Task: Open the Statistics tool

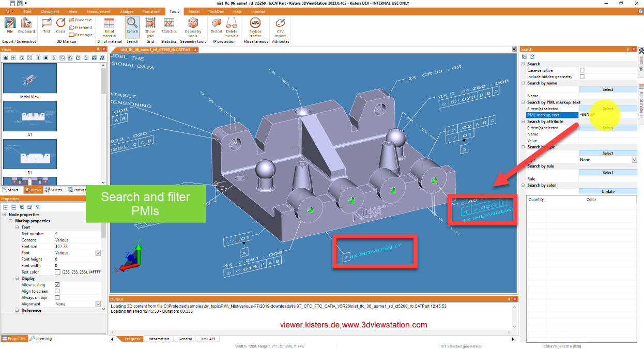Action: point(169,25)
